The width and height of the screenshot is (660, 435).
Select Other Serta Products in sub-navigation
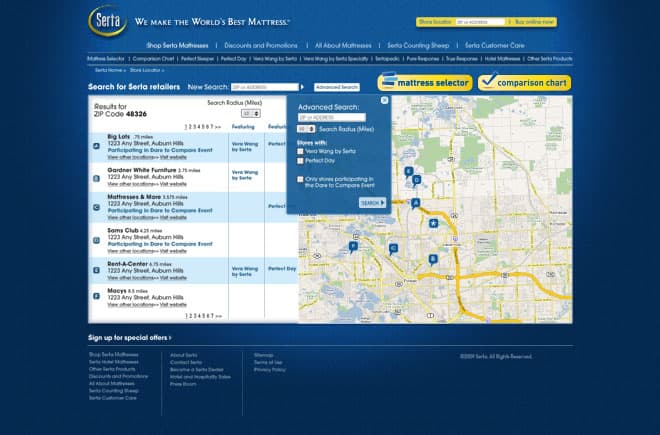tap(550, 59)
